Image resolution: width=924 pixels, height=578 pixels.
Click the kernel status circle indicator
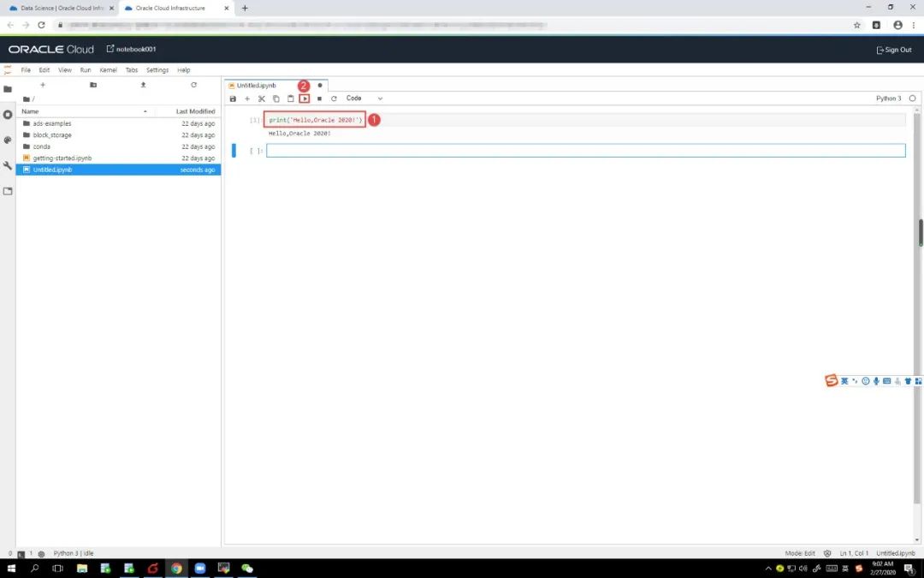point(912,98)
